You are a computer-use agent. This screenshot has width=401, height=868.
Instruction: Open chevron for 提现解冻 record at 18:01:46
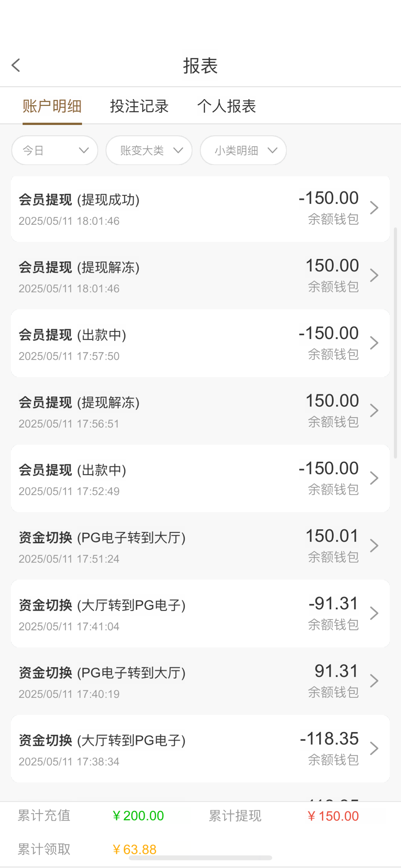[x=374, y=276]
